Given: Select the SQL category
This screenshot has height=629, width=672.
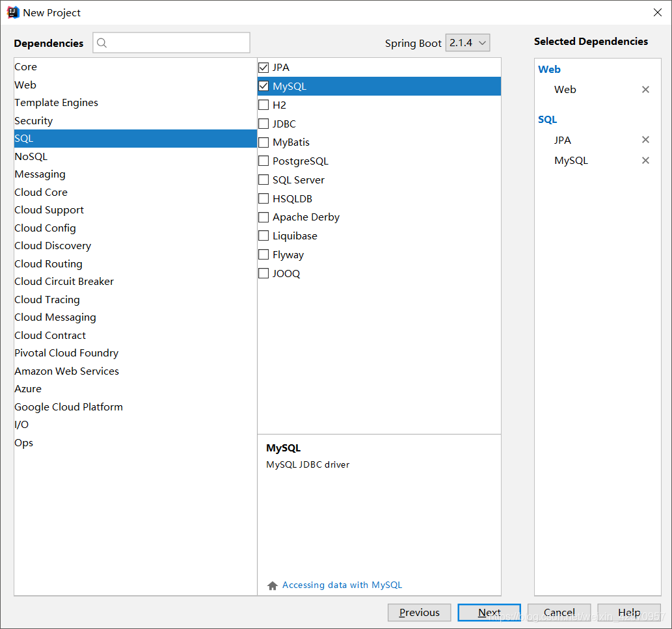Looking at the screenshot, I should [135, 139].
